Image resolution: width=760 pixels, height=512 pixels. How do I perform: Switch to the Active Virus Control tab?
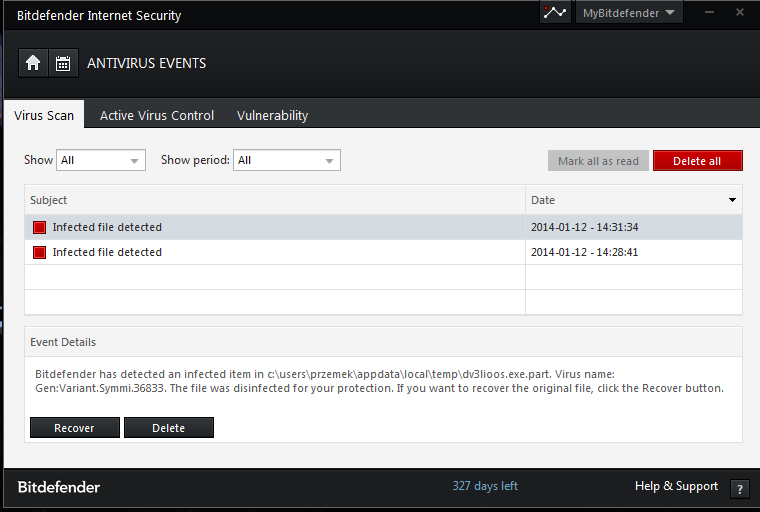click(x=157, y=115)
